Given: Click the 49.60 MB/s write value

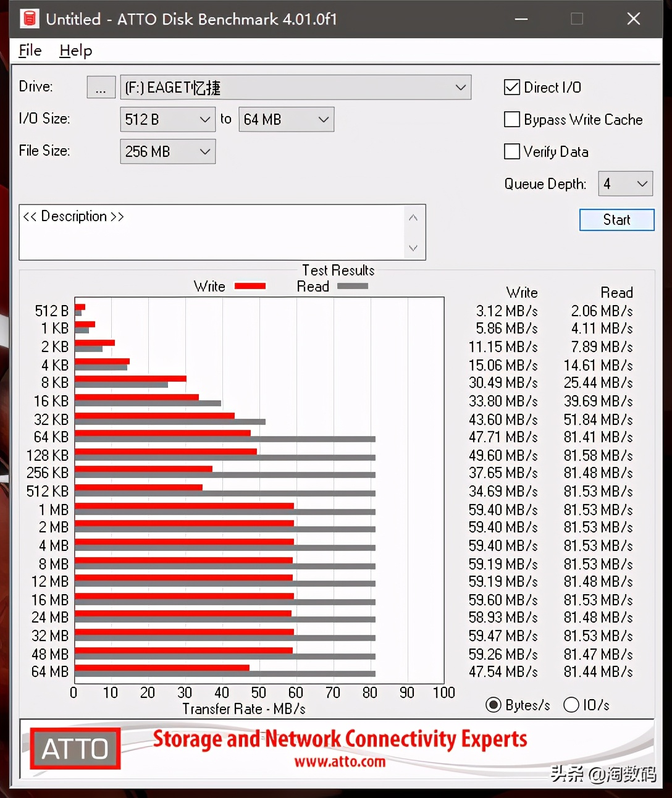Looking at the screenshot, I should pos(503,455).
